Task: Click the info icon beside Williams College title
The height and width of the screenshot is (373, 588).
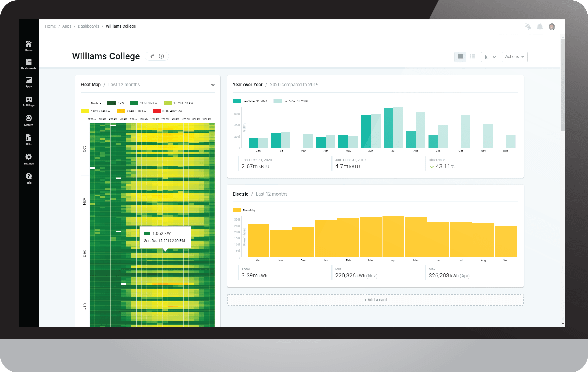Action: click(x=161, y=56)
